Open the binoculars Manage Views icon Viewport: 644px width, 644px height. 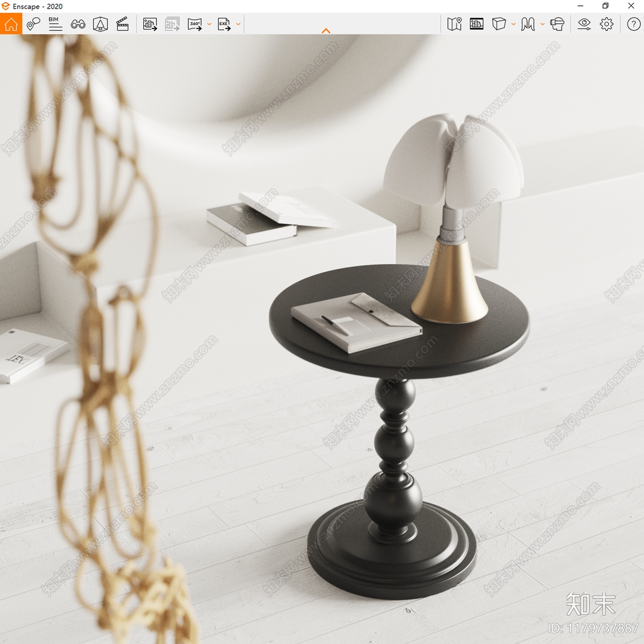[x=78, y=25]
